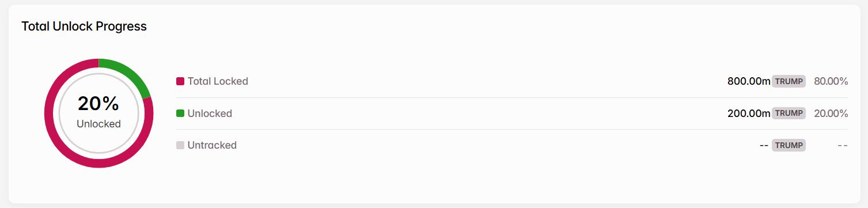Click the Unlocked caption inside donut
Screen dimensions: 868x208
(x=98, y=124)
